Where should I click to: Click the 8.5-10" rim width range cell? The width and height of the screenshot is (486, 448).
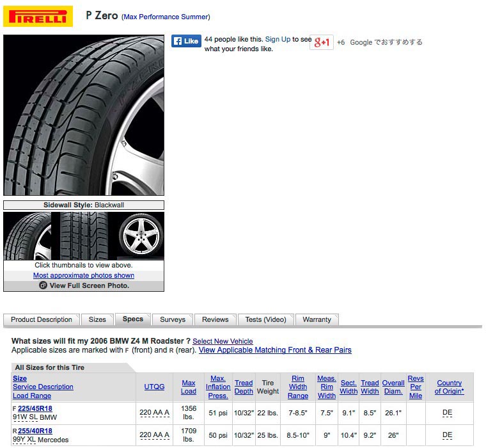point(298,435)
